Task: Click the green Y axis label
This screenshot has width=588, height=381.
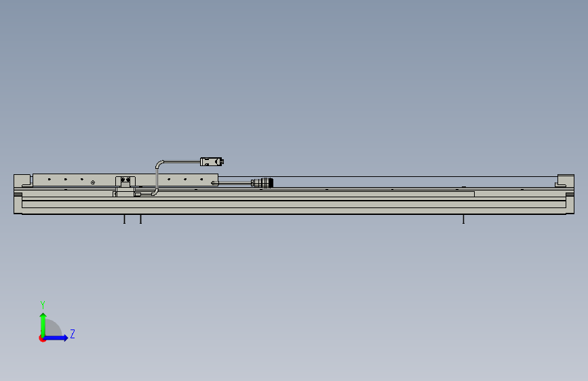Action: pyautogui.click(x=43, y=304)
